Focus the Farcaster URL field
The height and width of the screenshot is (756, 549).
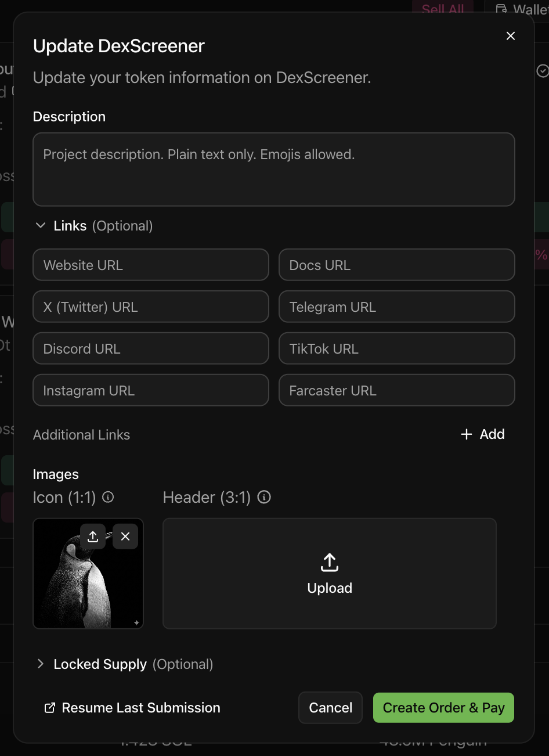tap(397, 391)
